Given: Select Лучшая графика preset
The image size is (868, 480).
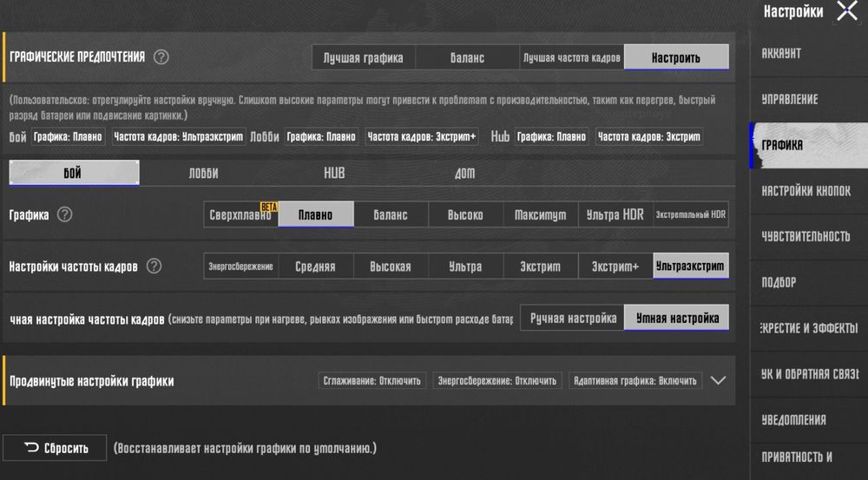Looking at the screenshot, I should click(x=363, y=57).
